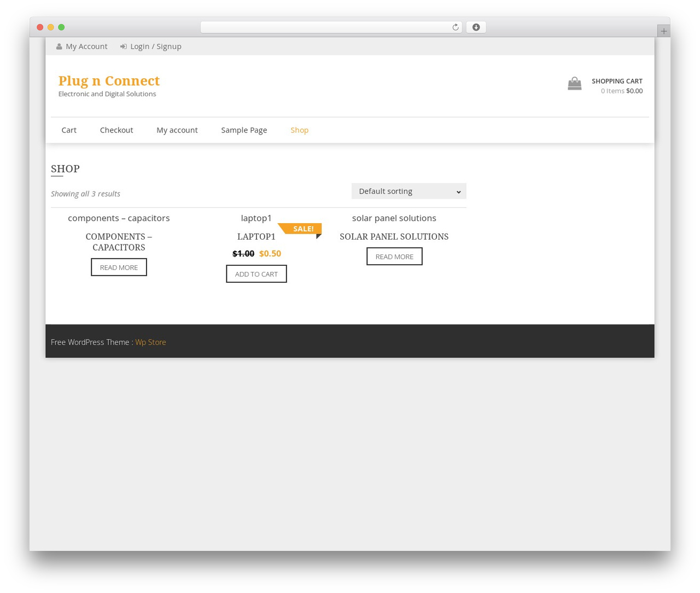The height and width of the screenshot is (593, 700).
Task: Click the shopping bag cart icon
Action: point(574,84)
